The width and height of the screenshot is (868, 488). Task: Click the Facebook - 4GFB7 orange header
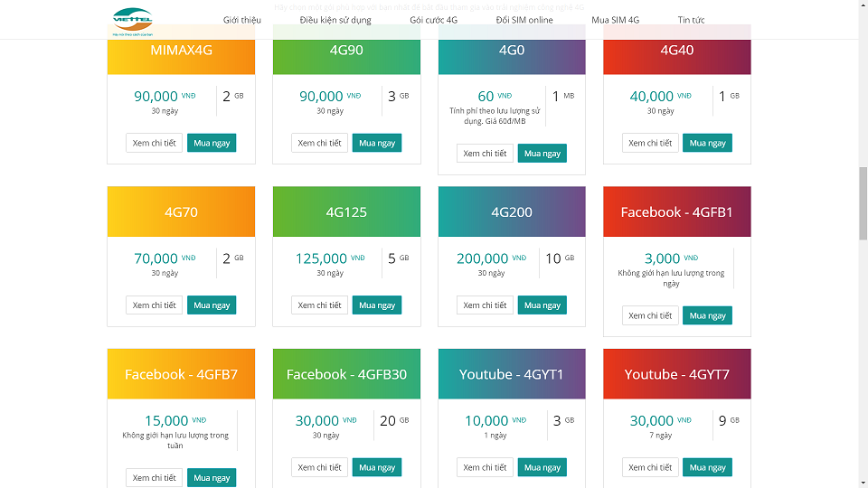(181, 374)
